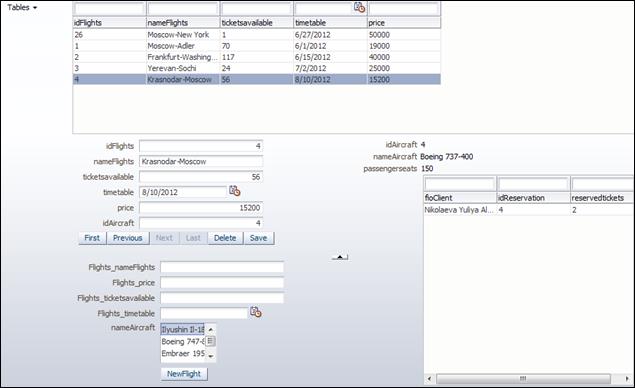Sort by idReservation column header

tap(534, 198)
